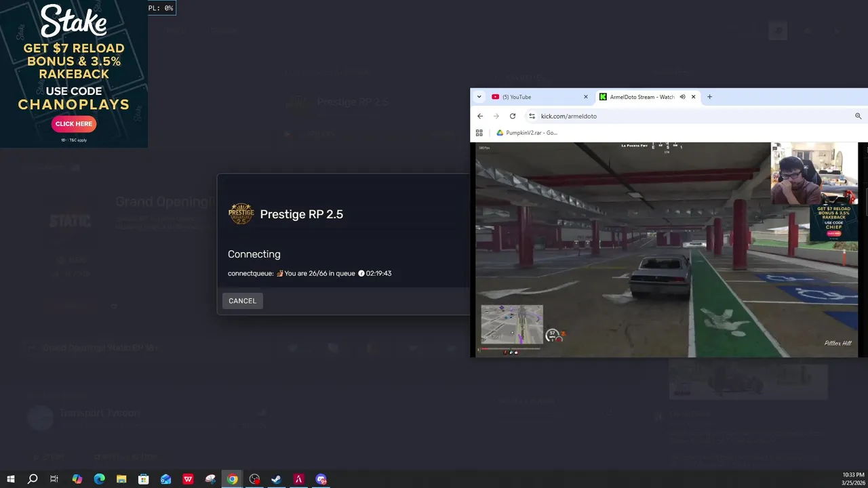
Task: Switch to Google Chrome on the taskbar
Action: (x=233, y=479)
